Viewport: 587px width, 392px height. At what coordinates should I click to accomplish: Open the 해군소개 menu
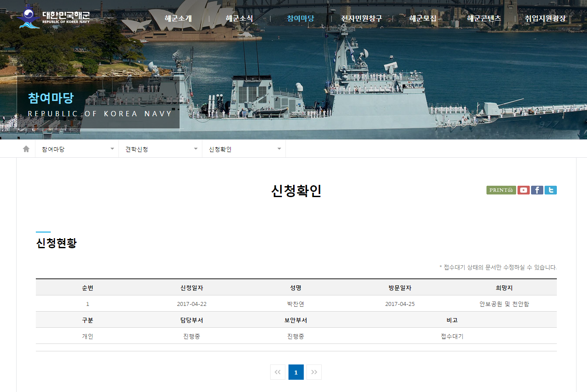coord(178,18)
